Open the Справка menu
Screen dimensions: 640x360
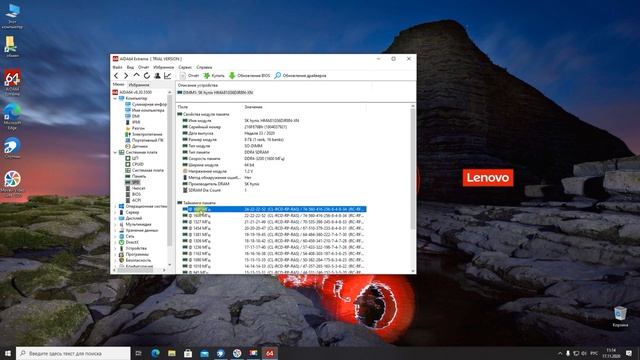coord(204,67)
